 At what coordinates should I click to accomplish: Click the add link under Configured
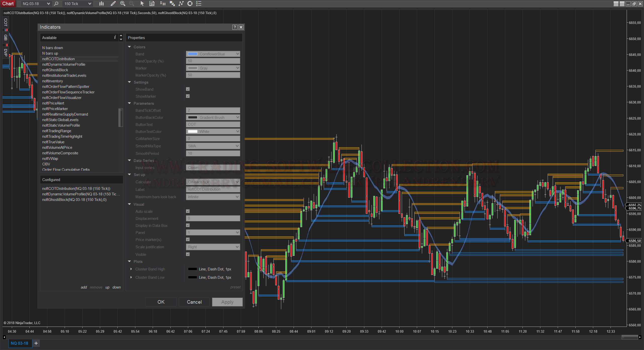tap(84, 287)
